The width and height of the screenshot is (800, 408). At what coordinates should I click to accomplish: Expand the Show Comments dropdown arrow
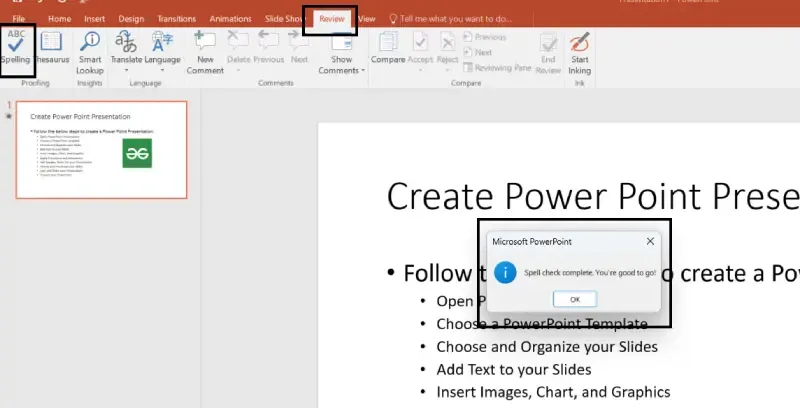click(x=363, y=70)
